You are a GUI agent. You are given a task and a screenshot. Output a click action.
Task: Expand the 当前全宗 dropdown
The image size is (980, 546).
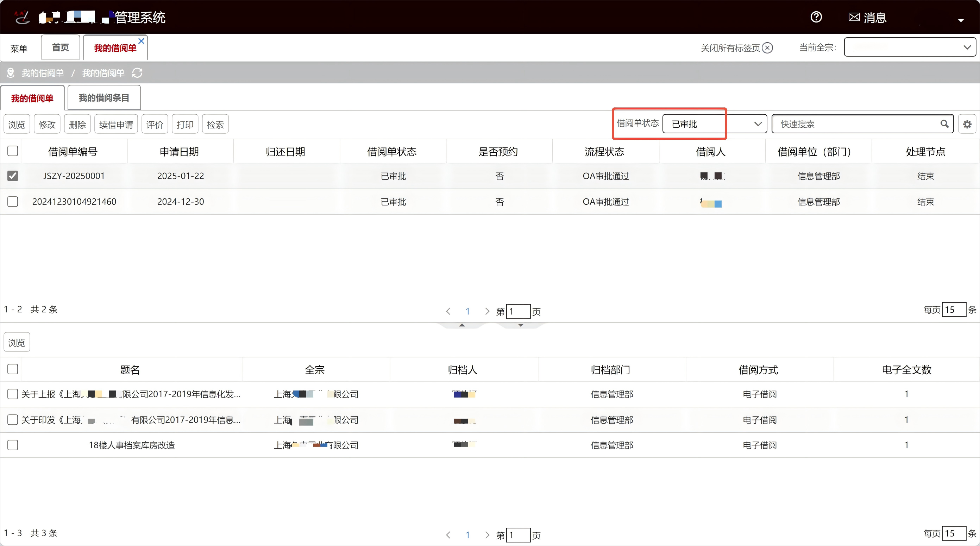click(909, 47)
